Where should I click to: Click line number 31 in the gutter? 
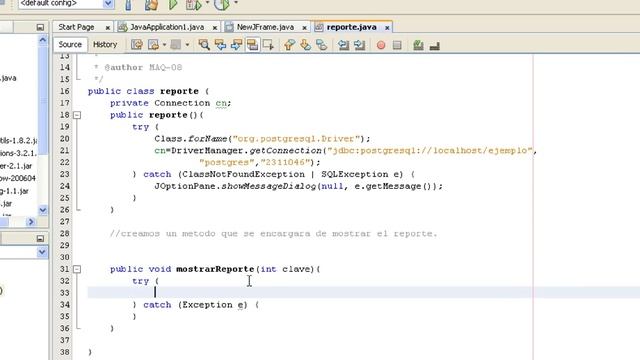point(65,269)
